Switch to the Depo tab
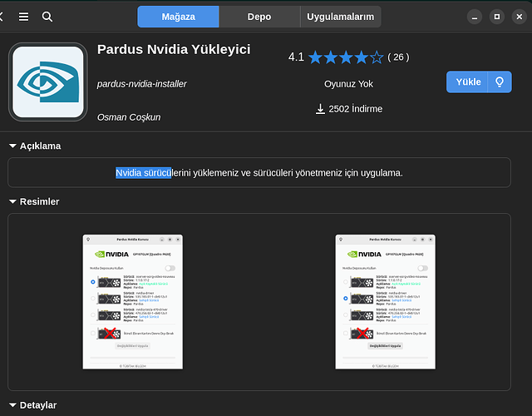532x416 pixels. coord(259,17)
